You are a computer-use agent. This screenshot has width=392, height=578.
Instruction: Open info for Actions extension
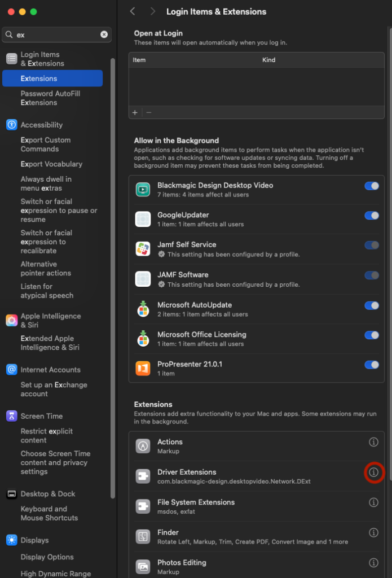pyautogui.click(x=373, y=442)
